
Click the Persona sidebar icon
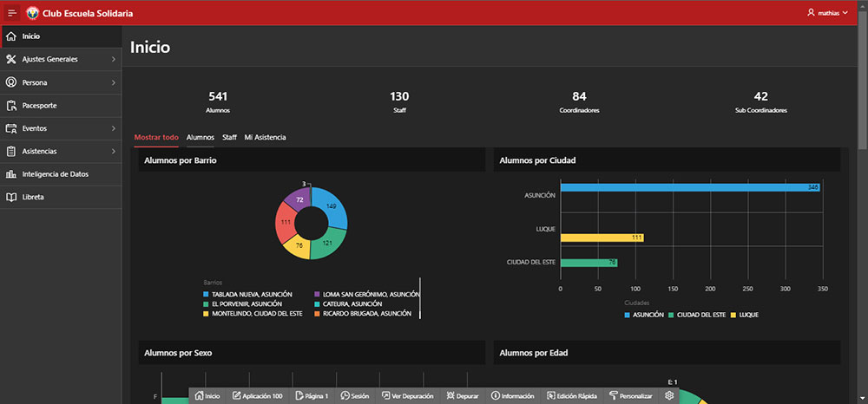coord(10,82)
